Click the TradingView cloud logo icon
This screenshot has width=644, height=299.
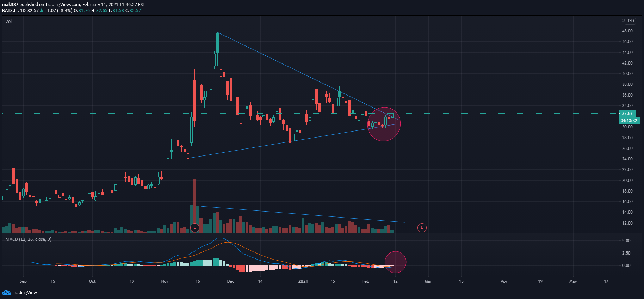[x=6, y=292]
